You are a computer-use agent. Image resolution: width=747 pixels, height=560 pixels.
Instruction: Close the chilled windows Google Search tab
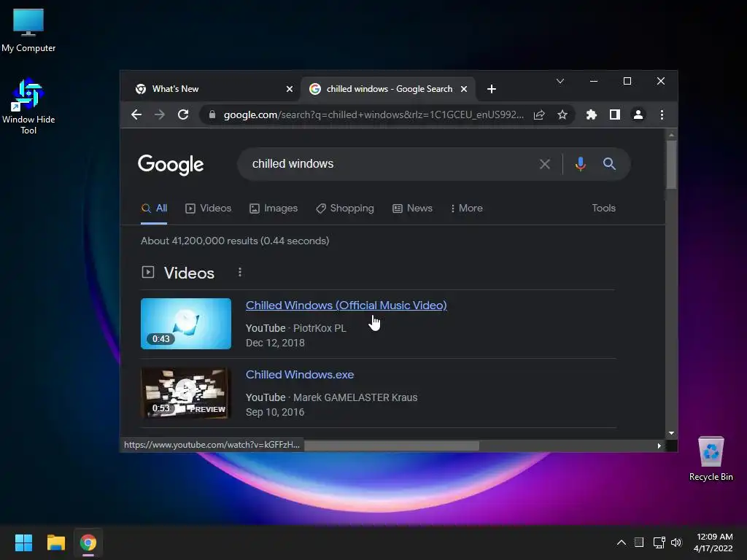click(x=464, y=89)
